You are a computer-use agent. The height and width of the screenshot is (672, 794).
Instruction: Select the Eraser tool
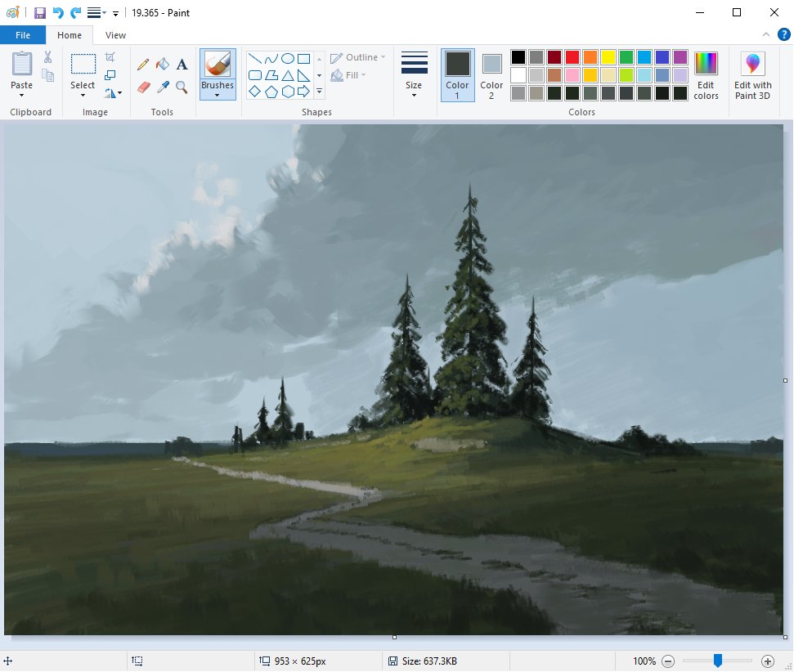(x=143, y=87)
